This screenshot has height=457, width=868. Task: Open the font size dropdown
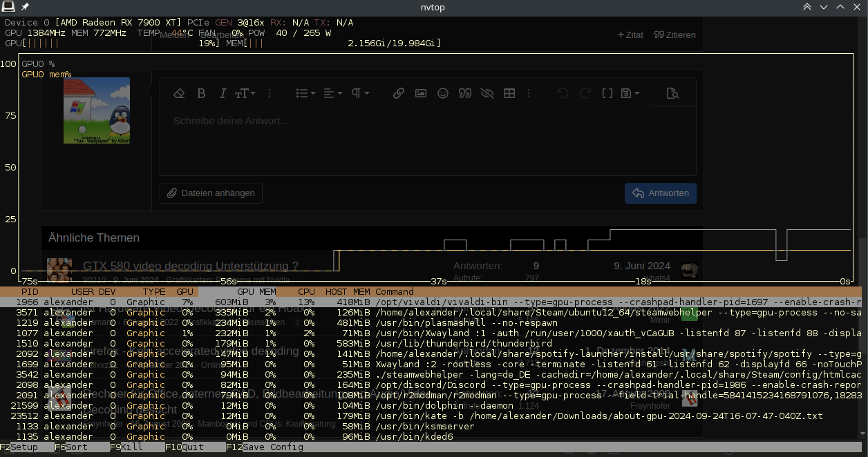245,93
